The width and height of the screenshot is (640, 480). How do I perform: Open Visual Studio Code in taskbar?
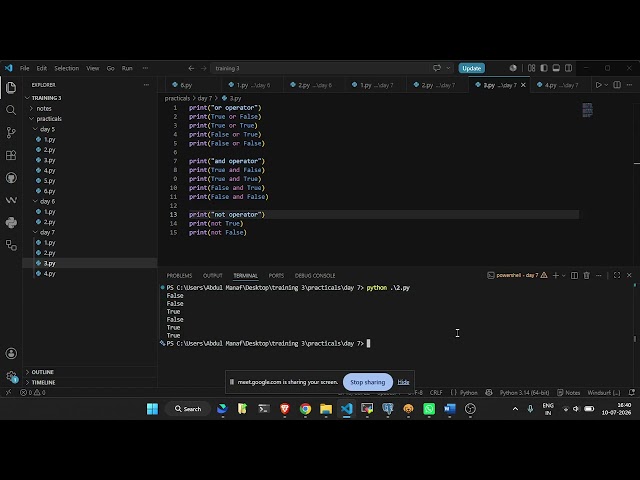347,409
